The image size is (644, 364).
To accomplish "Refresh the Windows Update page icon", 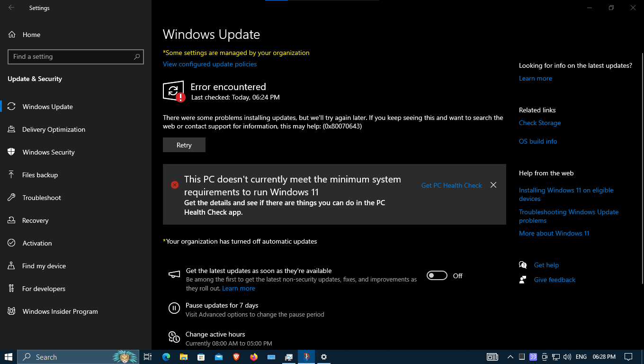I will pos(174,91).
